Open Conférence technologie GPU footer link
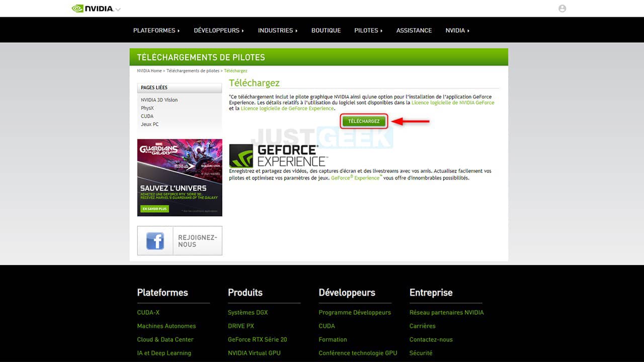644x362 pixels. [x=358, y=353]
